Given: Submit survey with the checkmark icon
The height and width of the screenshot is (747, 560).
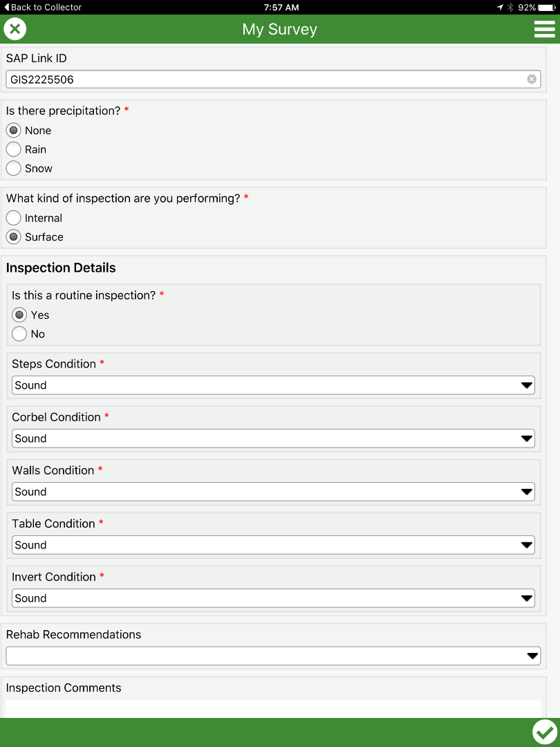Looking at the screenshot, I should click(544, 732).
